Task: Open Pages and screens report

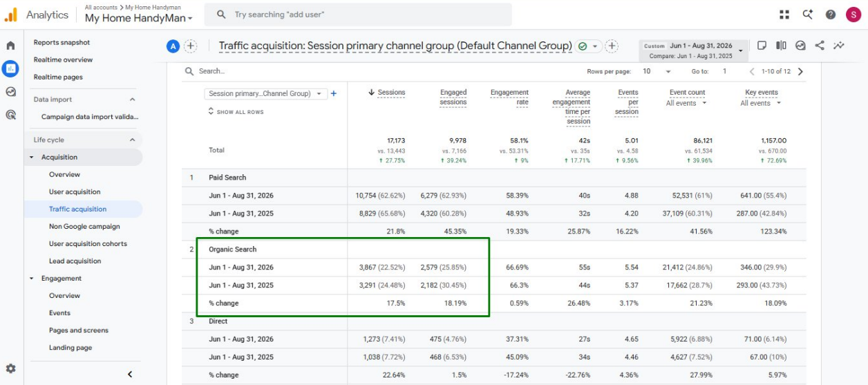Action: [x=79, y=330]
